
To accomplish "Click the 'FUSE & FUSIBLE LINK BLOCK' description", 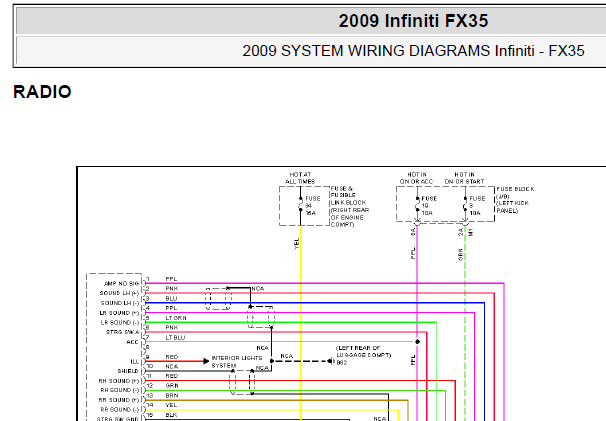I will [350, 206].
